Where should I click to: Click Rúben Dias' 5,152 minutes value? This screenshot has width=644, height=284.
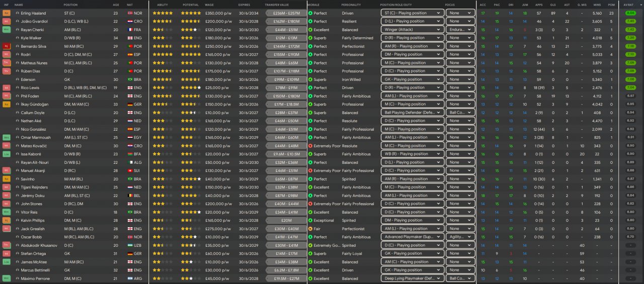(597, 71)
